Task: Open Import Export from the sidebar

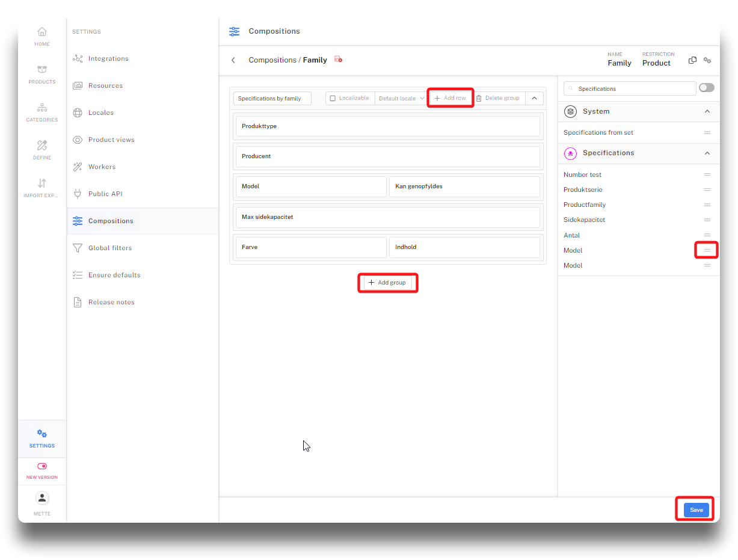Action: [42, 188]
